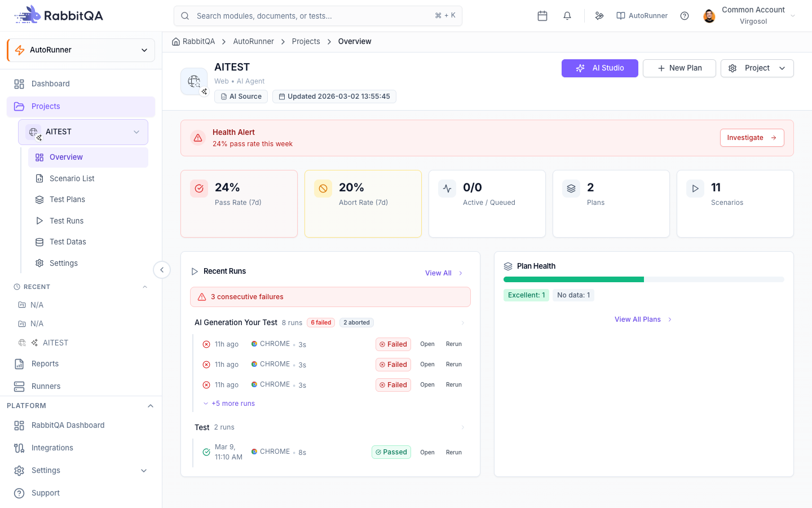Open notifications bell
Screen dimensions: 812x508
coord(567,16)
